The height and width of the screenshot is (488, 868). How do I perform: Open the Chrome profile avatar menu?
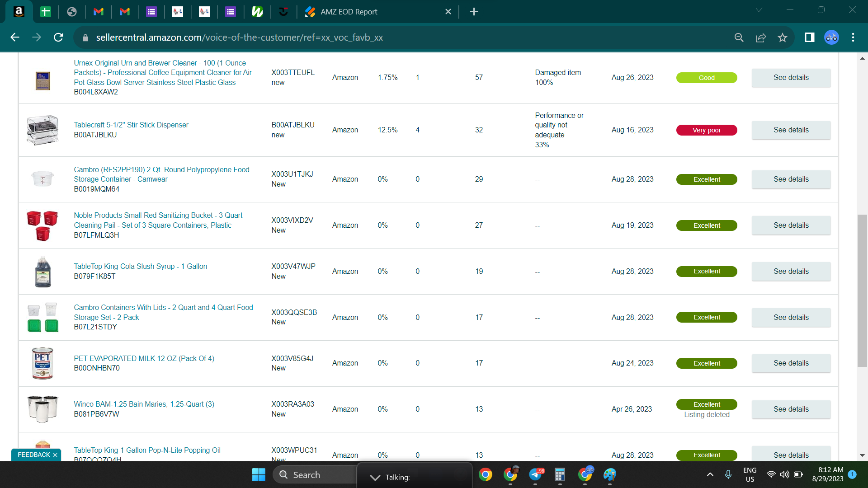pos(831,38)
